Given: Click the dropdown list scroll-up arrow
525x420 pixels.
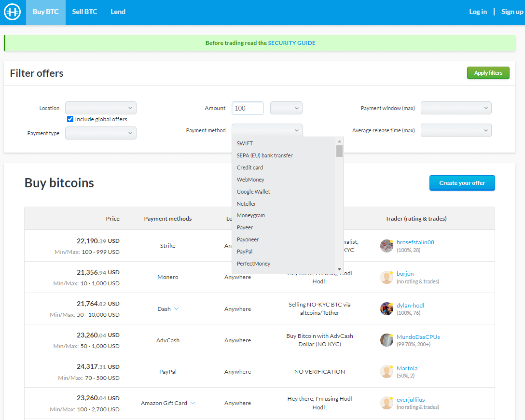Looking at the screenshot, I should pos(340,141).
